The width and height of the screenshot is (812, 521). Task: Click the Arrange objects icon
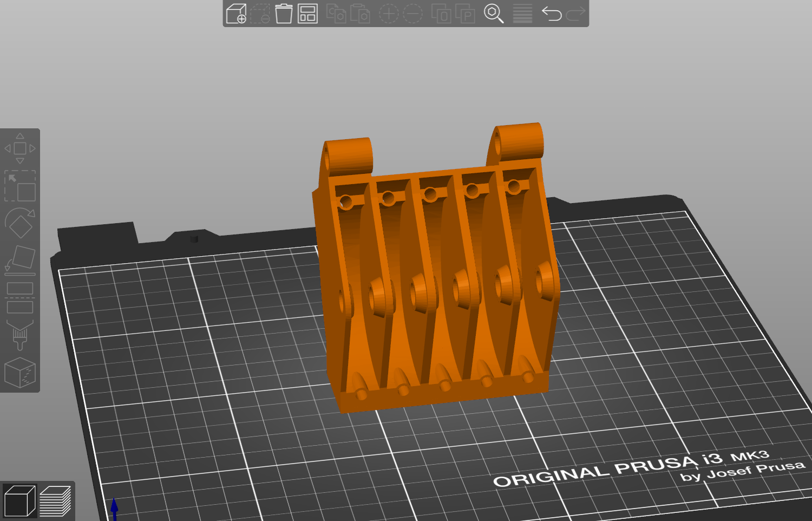click(x=307, y=14)
